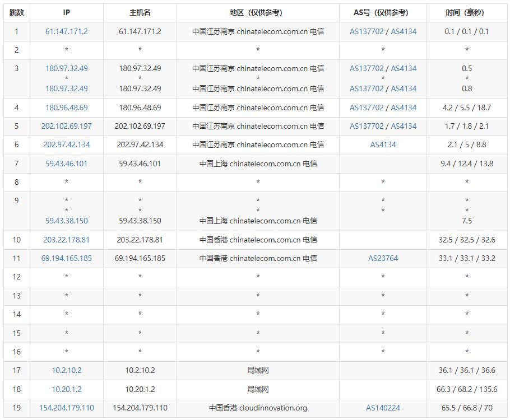Open the 61.147.171.2 link in IP column
The width and height of the screenshot is (510, 420).
[66, 31]
